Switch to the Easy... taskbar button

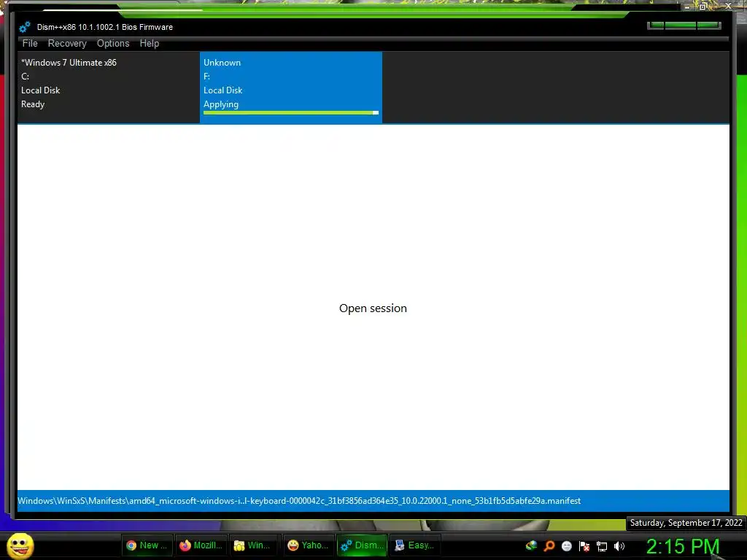click(x=415, y=545)
